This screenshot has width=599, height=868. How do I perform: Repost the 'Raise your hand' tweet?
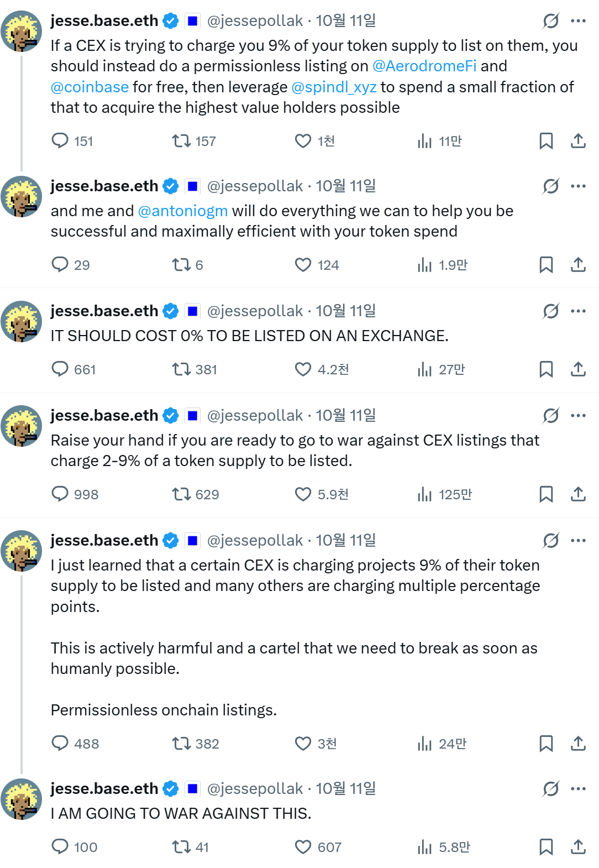tap(181, 494)
